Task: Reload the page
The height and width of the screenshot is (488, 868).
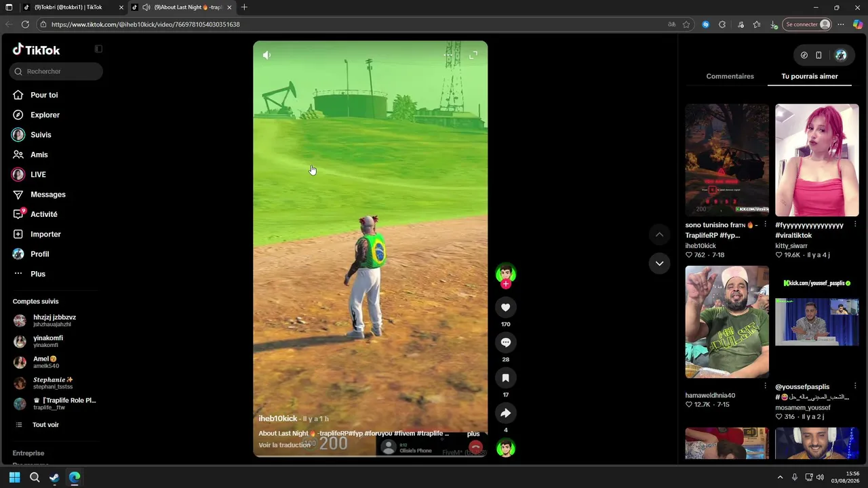Action: [x=25, y=24]
